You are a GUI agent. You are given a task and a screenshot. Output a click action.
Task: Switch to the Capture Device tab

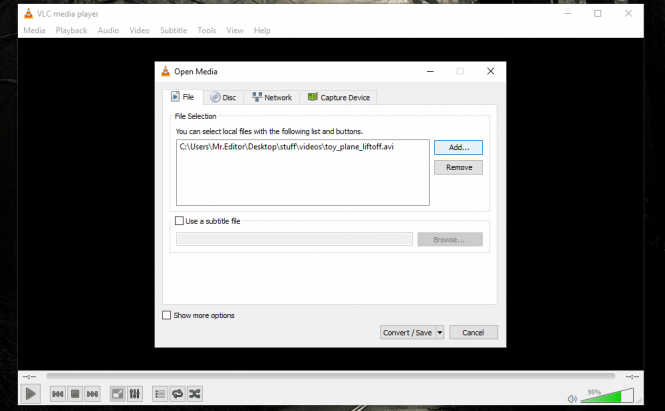click(x=338, y=97)
